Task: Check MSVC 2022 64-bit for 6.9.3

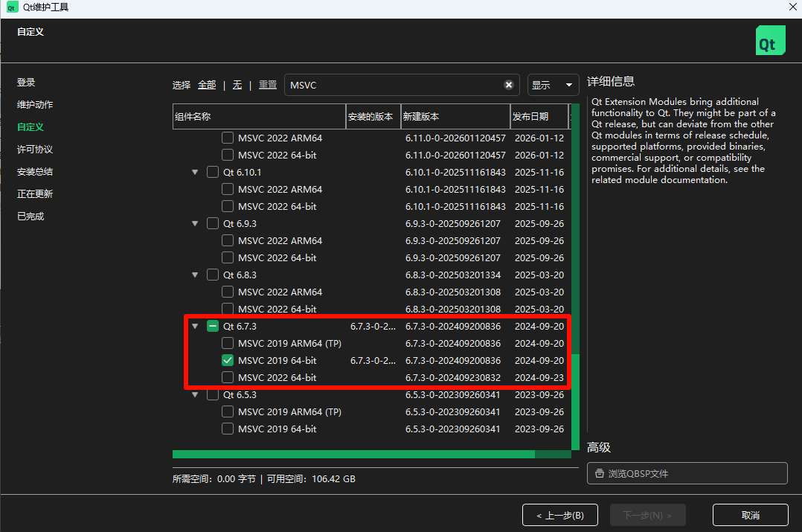Action: coord(228,257)
